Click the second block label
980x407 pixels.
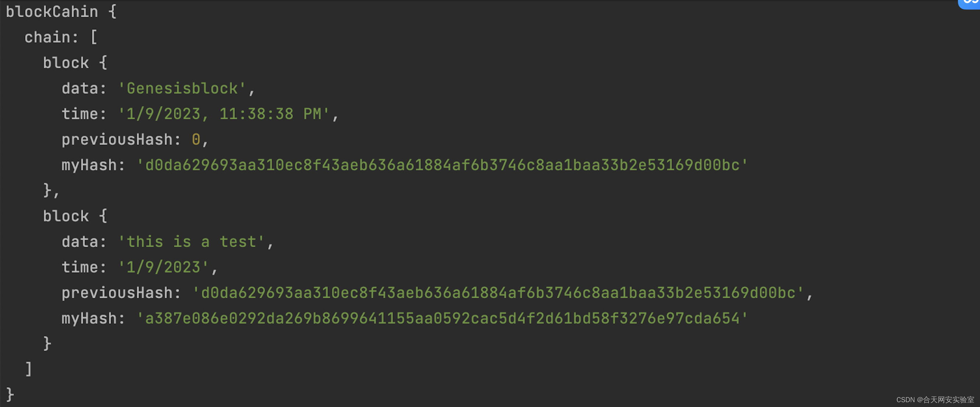pyautogui.click(x=66, y=216)
